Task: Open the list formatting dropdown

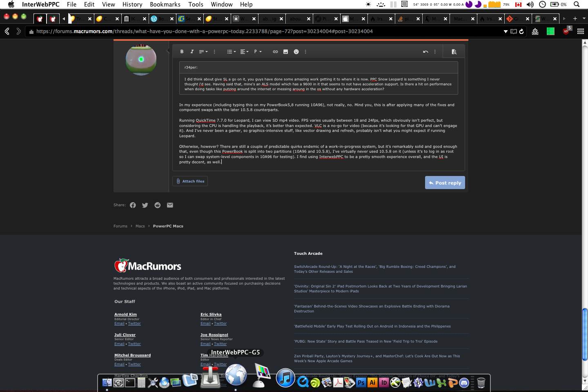Action: (x=231, y=52)
